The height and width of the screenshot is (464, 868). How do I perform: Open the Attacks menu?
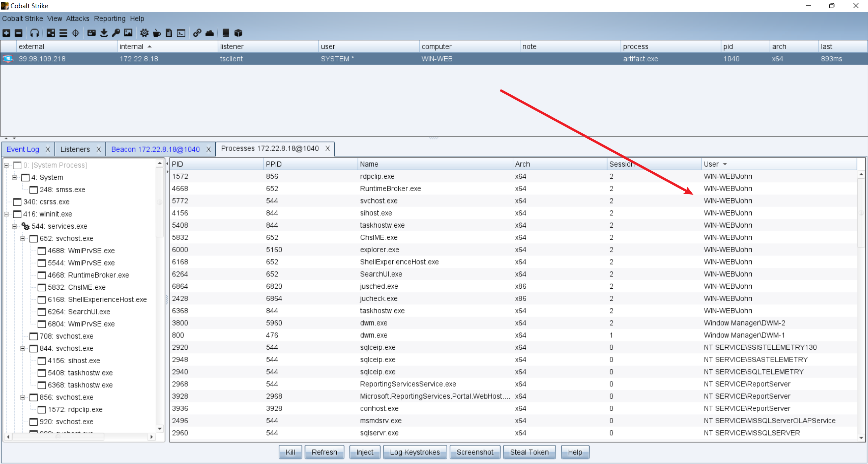[x=77, y=18]
